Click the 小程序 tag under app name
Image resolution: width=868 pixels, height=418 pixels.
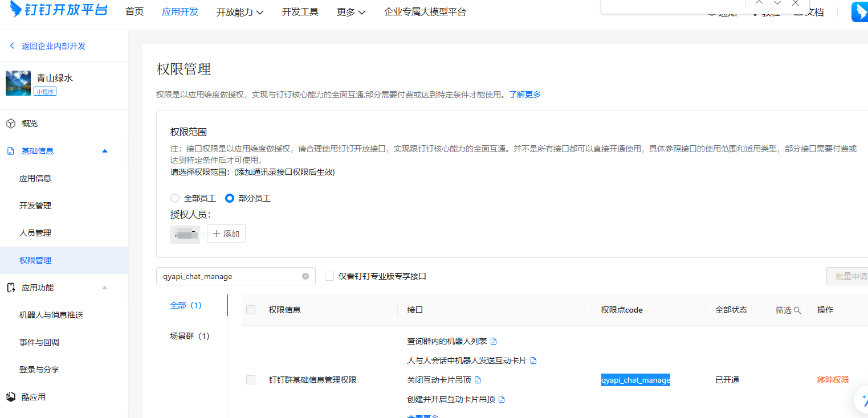pyautogui.click(x=45, y=91)
